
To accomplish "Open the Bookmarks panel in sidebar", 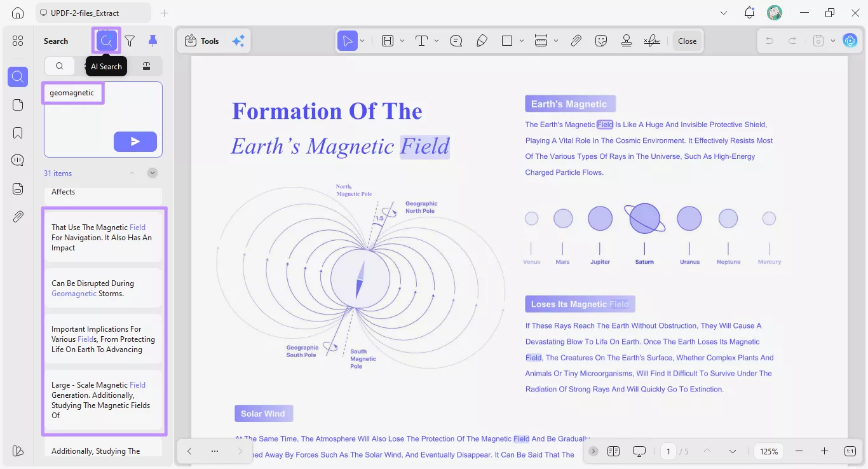I will click(x=18, y=133).
